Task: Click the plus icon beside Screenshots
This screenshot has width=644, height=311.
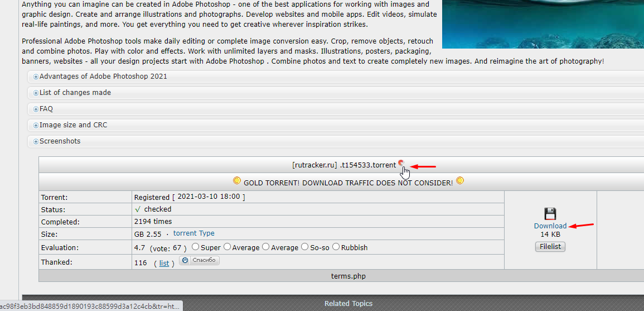Action: (x=36, y=141)
